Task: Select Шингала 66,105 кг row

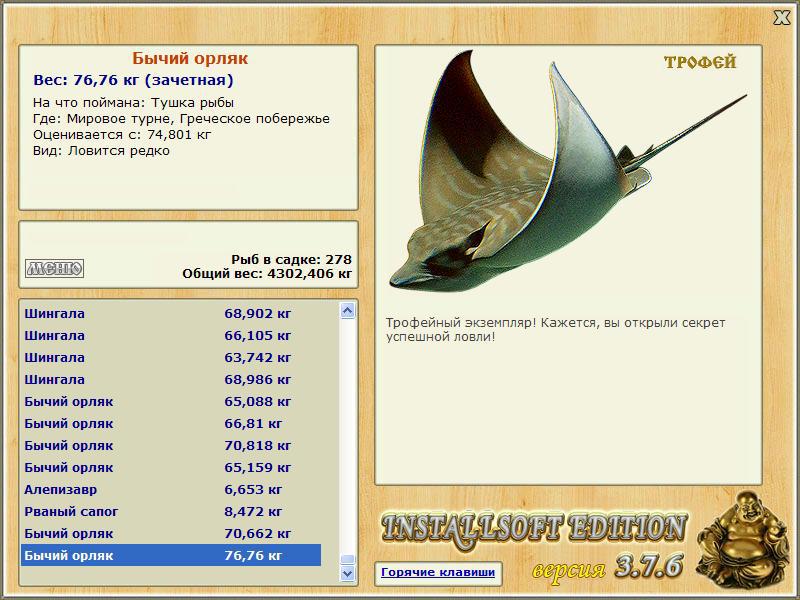Action: [171, 336]
